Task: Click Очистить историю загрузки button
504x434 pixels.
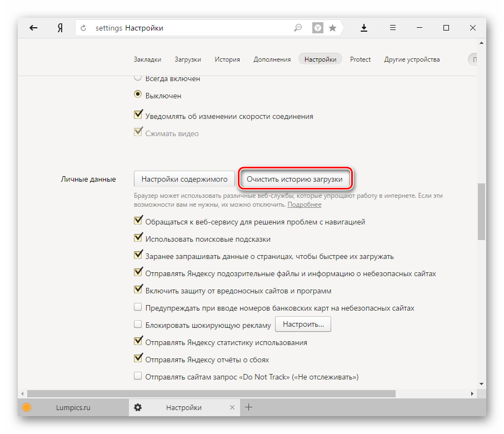Action: coord(295,179)
